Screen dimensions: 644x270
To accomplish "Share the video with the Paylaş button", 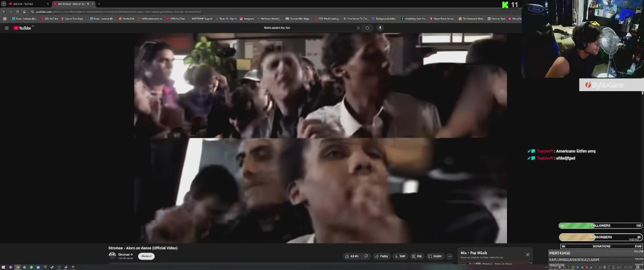I will click(x=382, y=256).
